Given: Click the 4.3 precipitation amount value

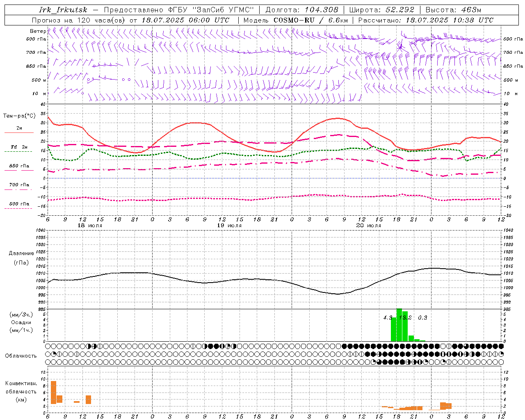Looking at the screenshot, I should [x=388, y=317].
